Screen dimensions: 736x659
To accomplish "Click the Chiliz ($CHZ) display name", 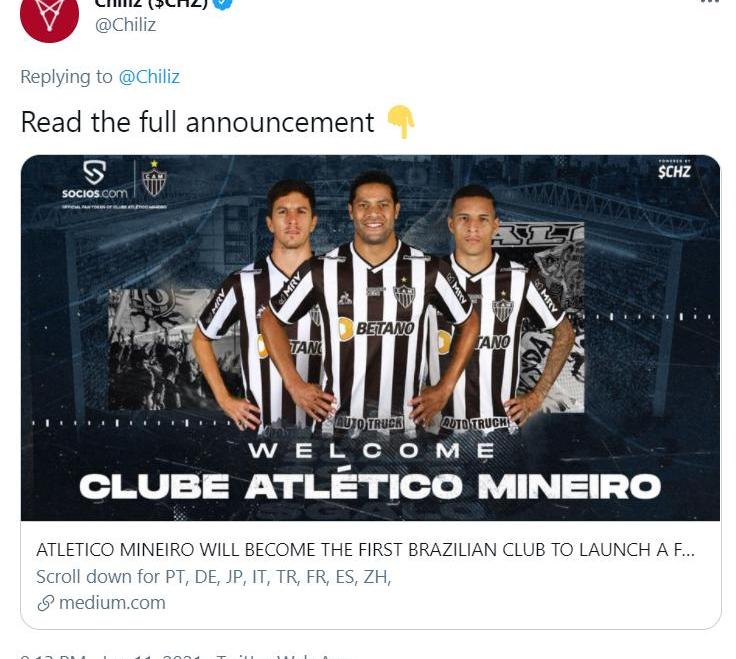I will point(151,4).
